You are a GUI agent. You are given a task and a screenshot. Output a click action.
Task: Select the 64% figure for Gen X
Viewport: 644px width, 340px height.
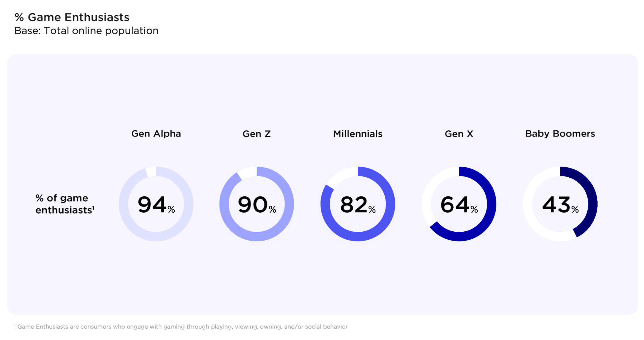tap(459, 205)
